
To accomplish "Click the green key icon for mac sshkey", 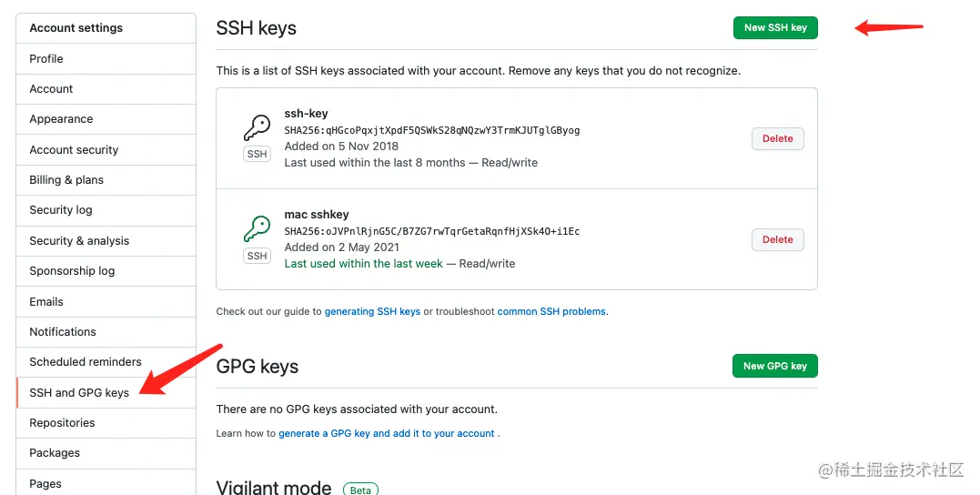I will coord(257,227).
